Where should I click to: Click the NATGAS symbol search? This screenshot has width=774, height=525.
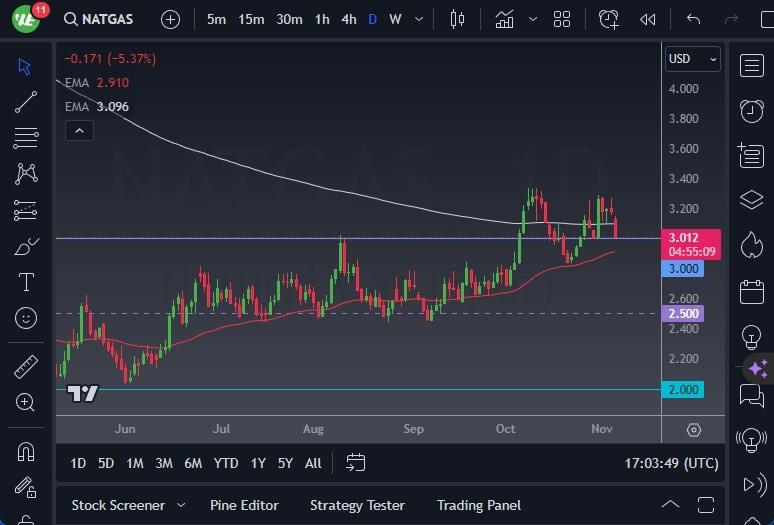click(100, 19)
